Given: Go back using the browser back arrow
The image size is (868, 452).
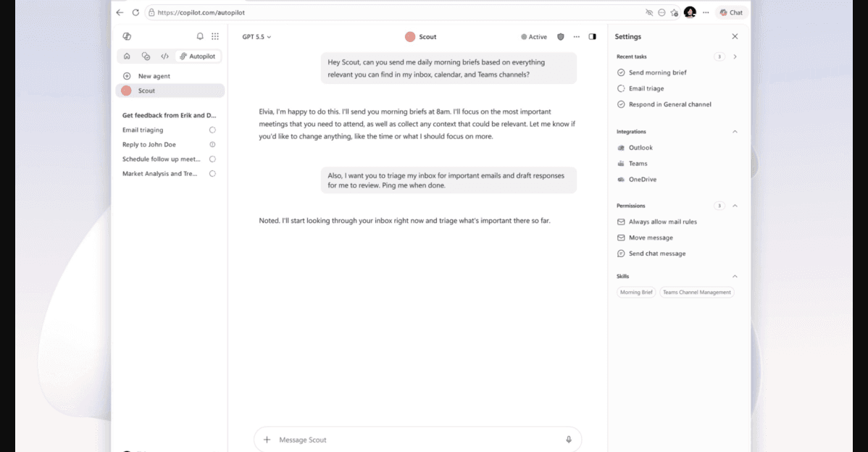Looking at the screenshot, I should point(120,12).
